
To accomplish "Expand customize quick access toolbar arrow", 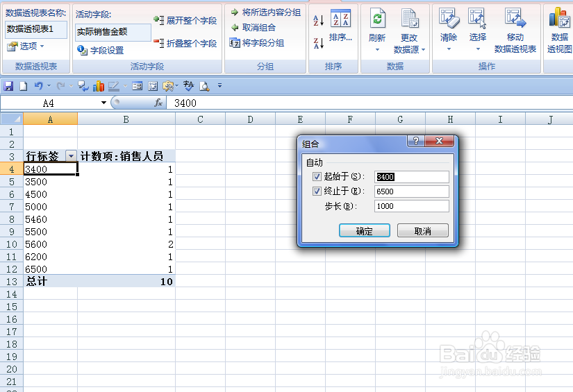I will (x=219, y=86).
